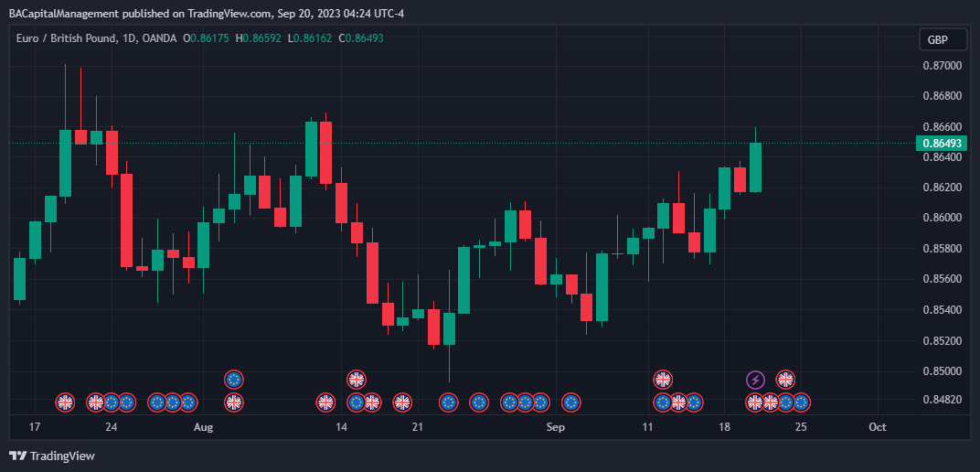This screenshot has width=980, height=472.
Task: Click the upper UK flag event on August 15
Action: 357,379
